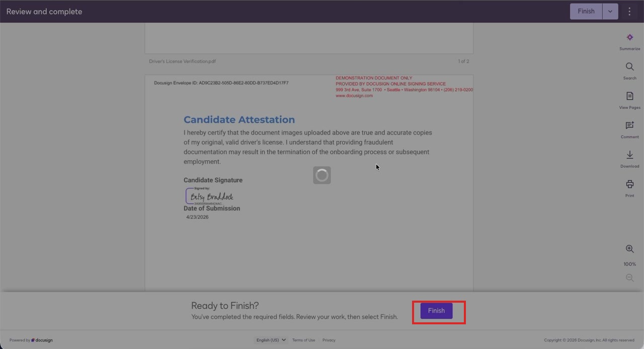Click the 'Ready to Finish?' heading
The width and height of the screenshot is (644, 349).
(x=225, y=306)
